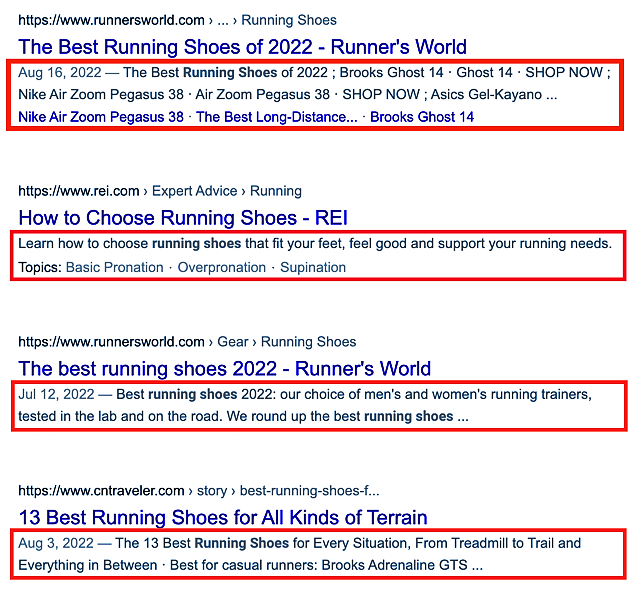The height and width of the screenshot is (601, 644).
Task: Click the 'Overpronation' topic link
Action: click(x=221, y=267)
